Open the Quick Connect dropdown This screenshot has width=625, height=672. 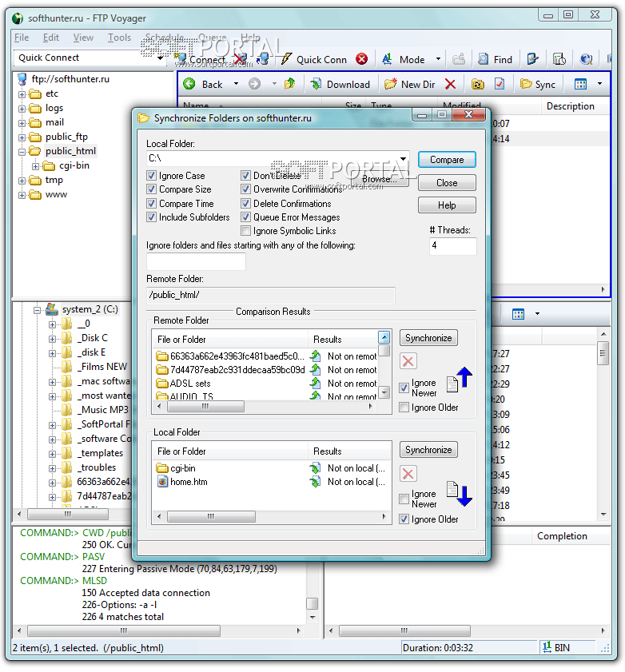coord(161,58)
